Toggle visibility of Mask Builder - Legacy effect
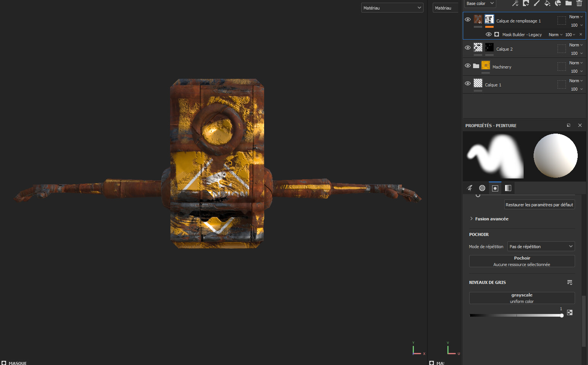Screen dimensions: 588x365 tap(488, 34)
